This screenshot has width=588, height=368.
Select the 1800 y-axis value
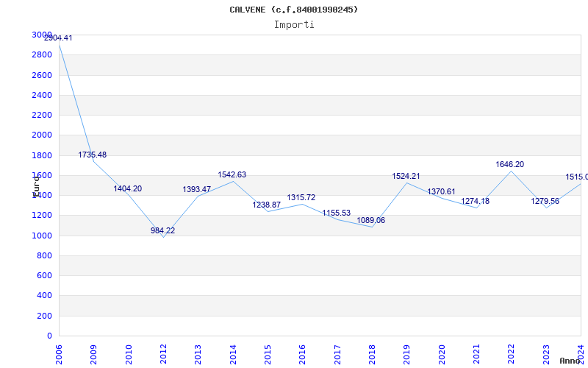point(42,155)
